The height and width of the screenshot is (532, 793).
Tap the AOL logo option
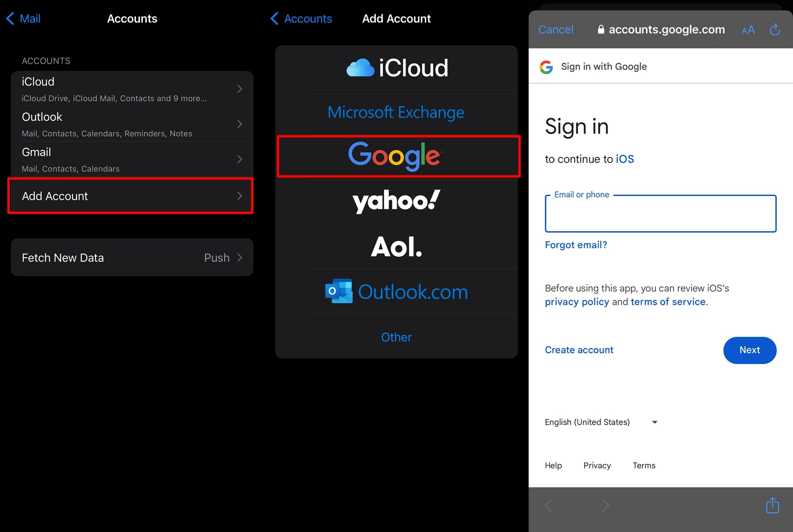(x=395, y=246)
